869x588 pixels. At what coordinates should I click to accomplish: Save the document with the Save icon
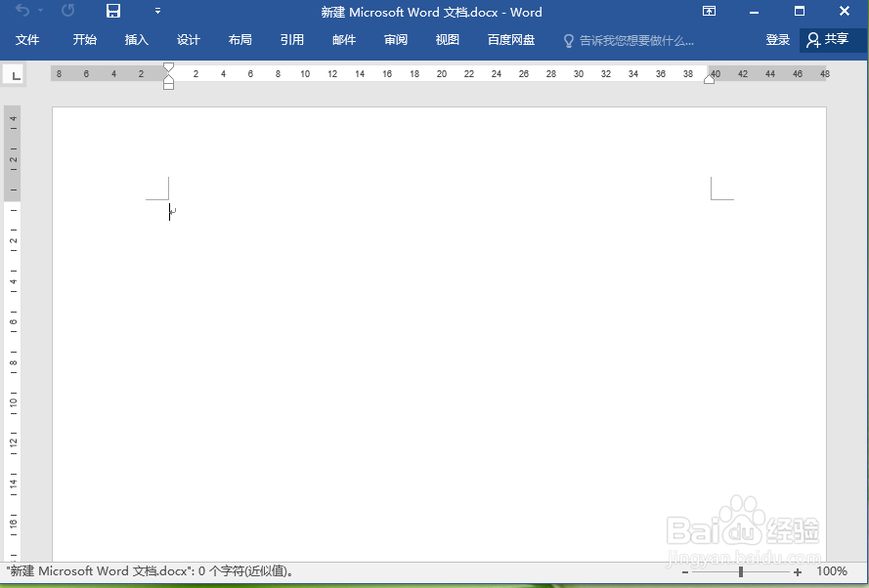[x=112, y=12]
